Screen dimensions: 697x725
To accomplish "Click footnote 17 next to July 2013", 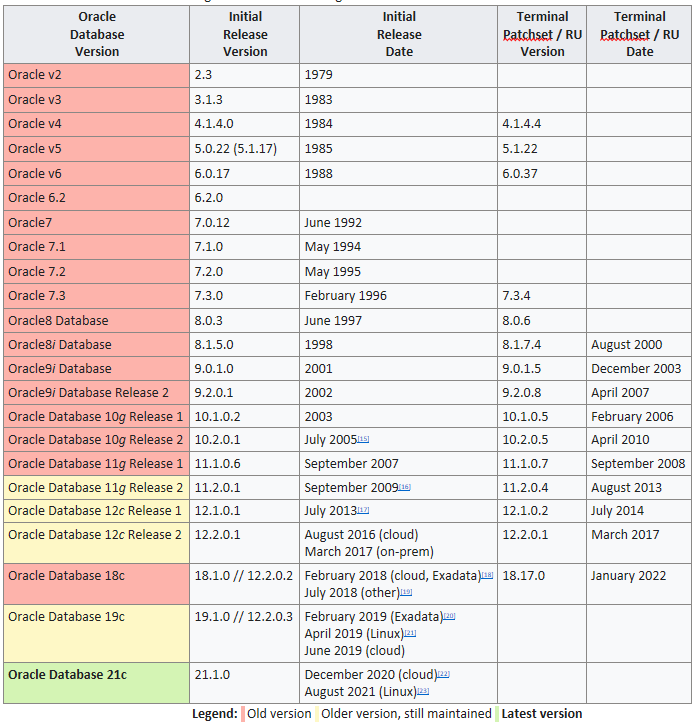I will click(364, 510).
